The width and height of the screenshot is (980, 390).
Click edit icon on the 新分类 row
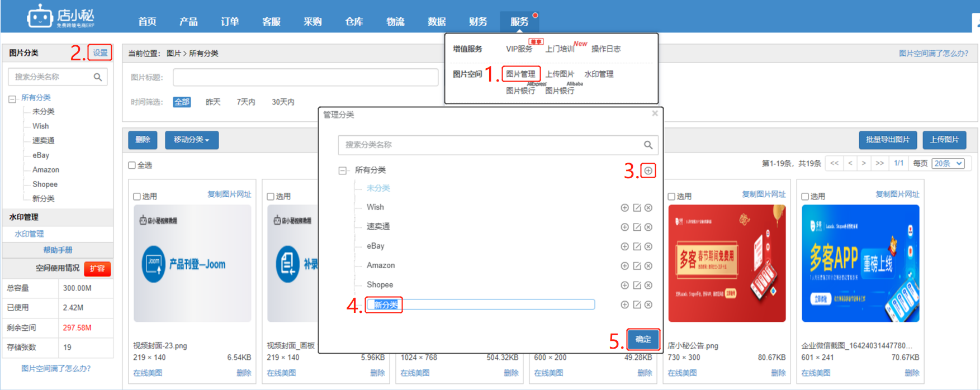coord(637,305)
